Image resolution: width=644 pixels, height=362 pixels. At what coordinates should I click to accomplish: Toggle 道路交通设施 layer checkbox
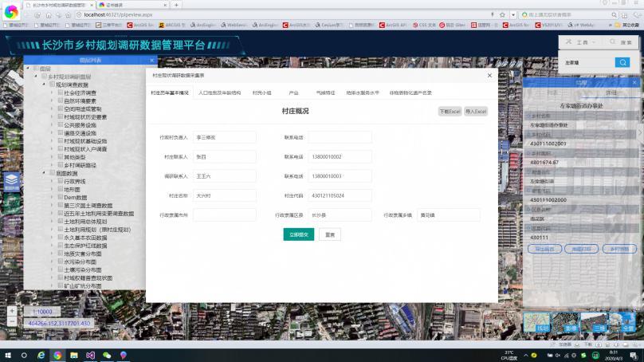[61, 132]
